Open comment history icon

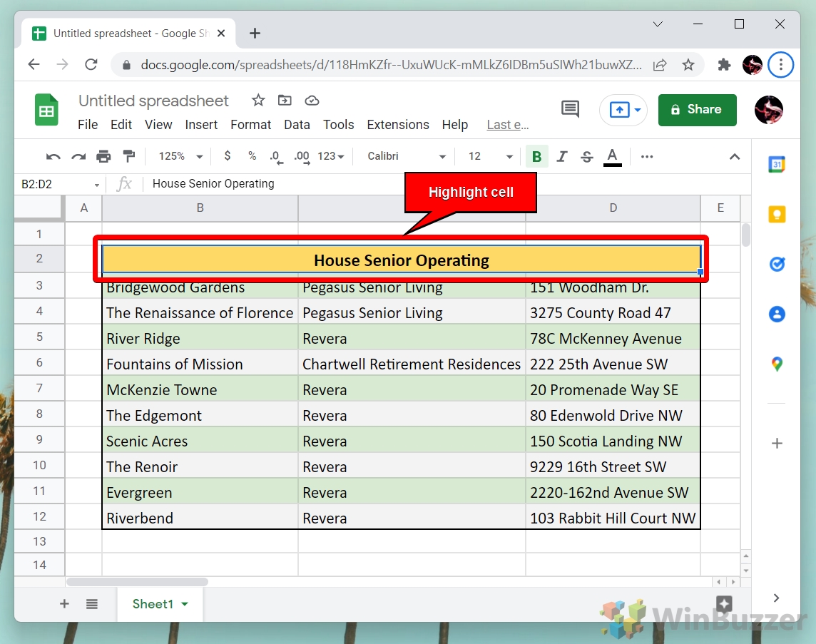tap(571, 109)
